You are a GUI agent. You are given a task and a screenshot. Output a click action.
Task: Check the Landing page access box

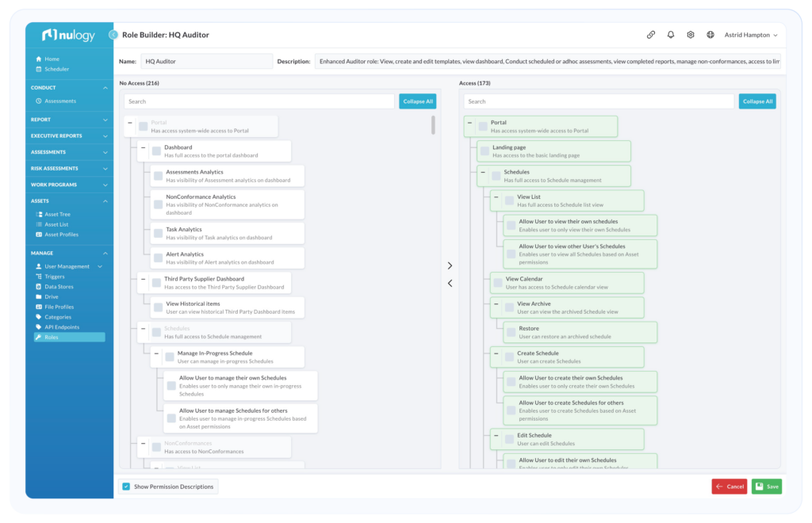point(485,151)
